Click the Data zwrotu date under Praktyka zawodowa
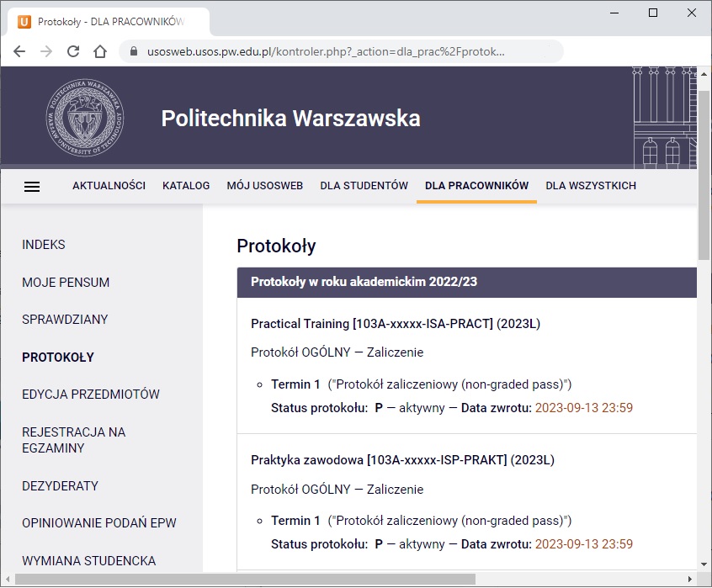The width and height of the screenshot is (712, 588). [x=584, y=544]
